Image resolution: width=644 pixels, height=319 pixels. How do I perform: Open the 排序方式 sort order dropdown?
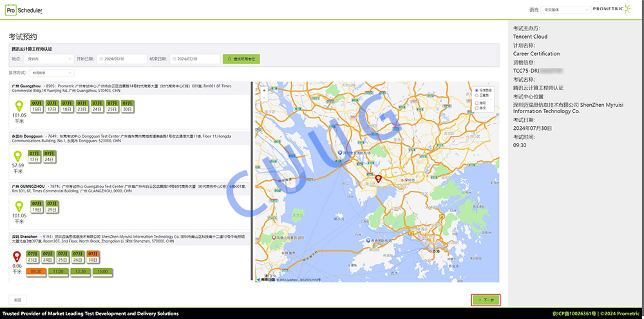click(x=52, y=73)
